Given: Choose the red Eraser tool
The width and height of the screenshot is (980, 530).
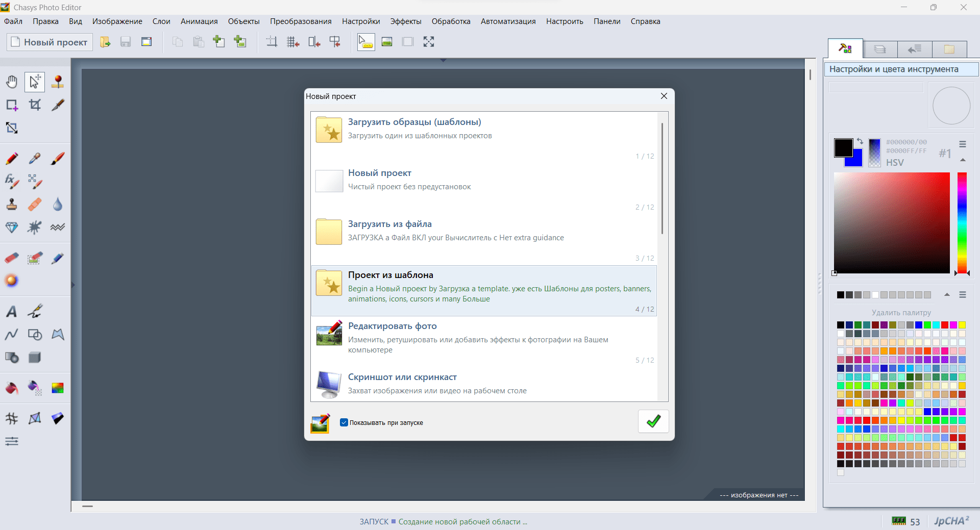Looking at the screenshot, I should point(12,258).
